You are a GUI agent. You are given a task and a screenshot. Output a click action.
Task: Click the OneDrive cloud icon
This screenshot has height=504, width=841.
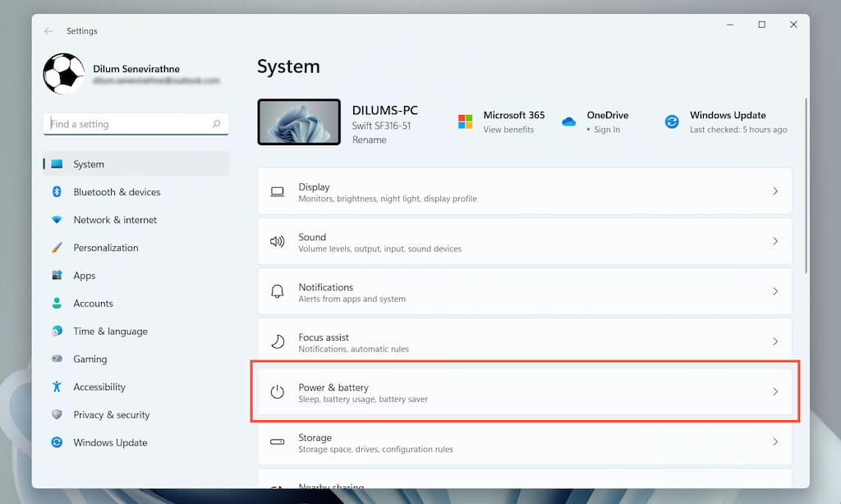(x=568, y=121)
